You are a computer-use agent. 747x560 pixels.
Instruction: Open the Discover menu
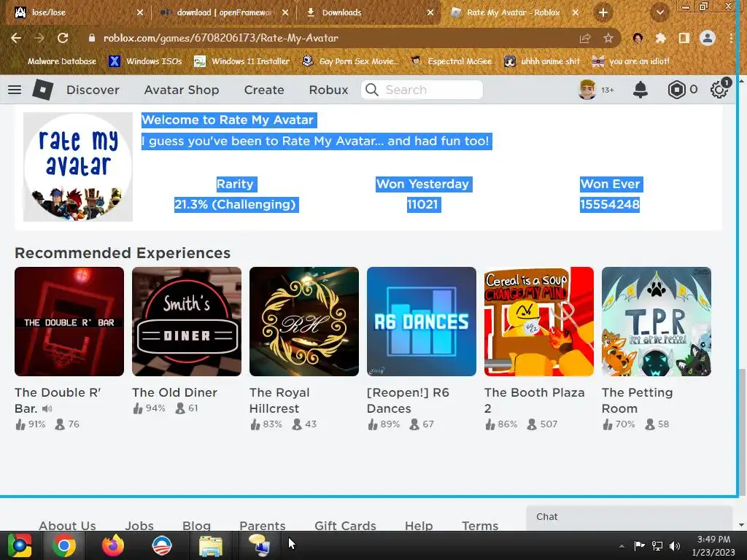tap(93, 90)
